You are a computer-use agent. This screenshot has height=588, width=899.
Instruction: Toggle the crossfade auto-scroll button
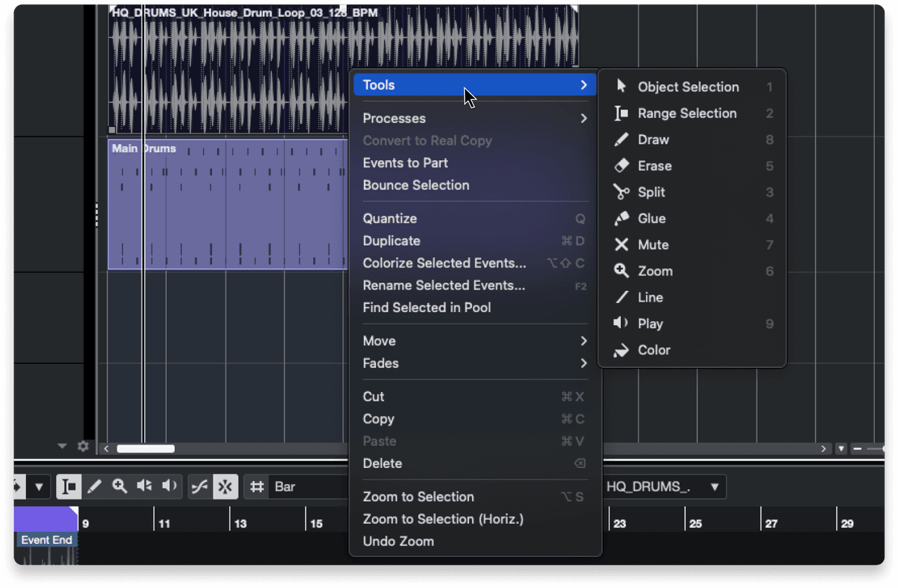(x=201, y=486)
